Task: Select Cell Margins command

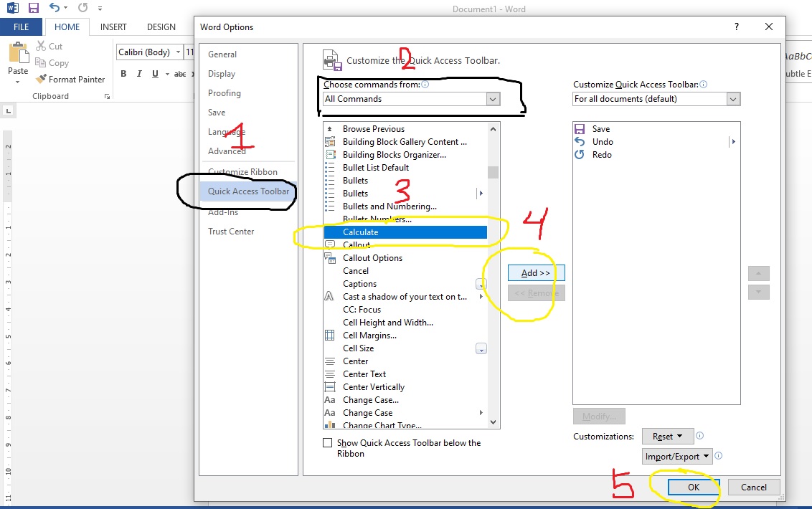Action: point(405,336)
